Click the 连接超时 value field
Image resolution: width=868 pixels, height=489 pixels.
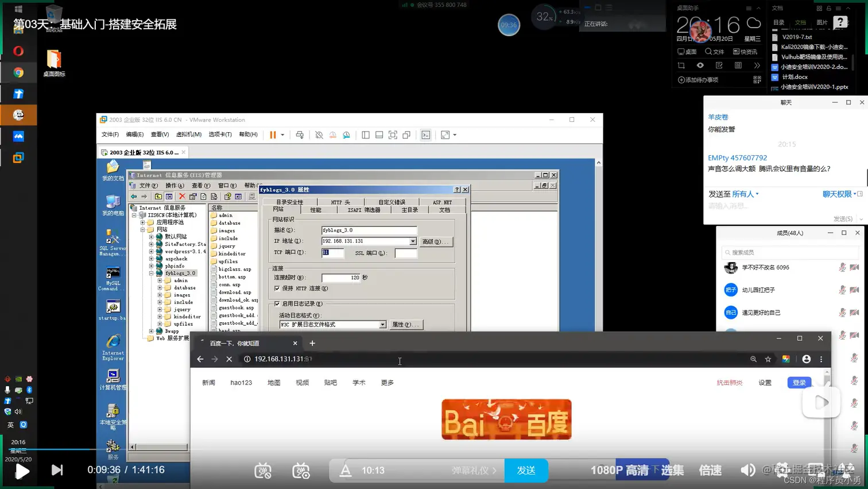coord(341,278)
